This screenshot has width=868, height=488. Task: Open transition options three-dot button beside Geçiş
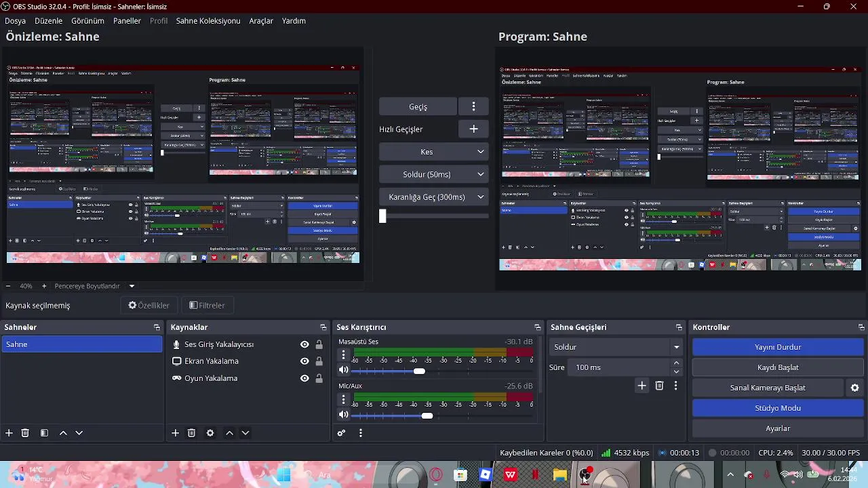pos(474,106)
